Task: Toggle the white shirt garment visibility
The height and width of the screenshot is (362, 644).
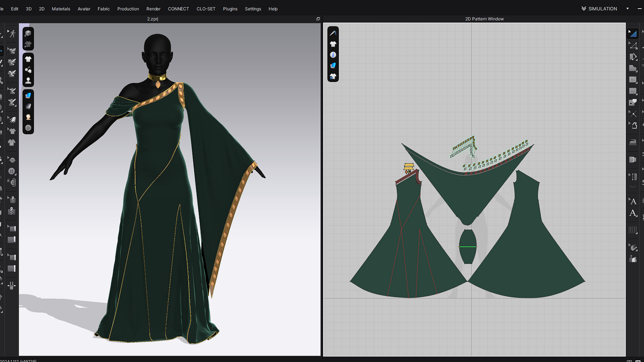Action: (x=28, y=59)
